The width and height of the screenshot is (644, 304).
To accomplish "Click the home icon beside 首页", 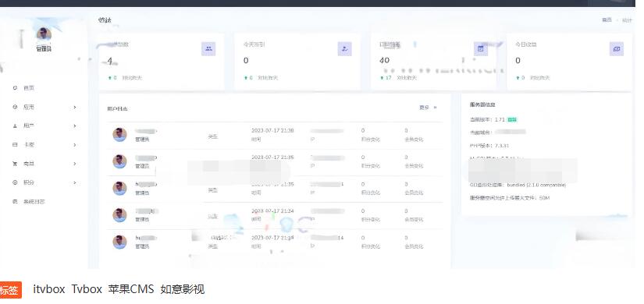I will click(x=15, y=88).
